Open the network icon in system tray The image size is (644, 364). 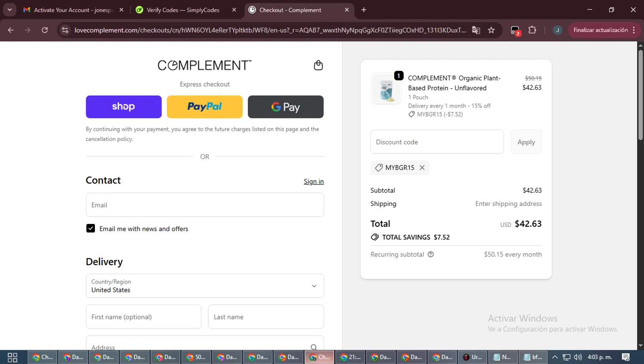point(567,357)
